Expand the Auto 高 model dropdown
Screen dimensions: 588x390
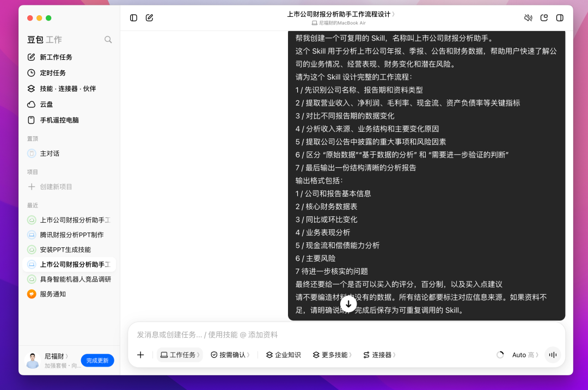(525, 355)
